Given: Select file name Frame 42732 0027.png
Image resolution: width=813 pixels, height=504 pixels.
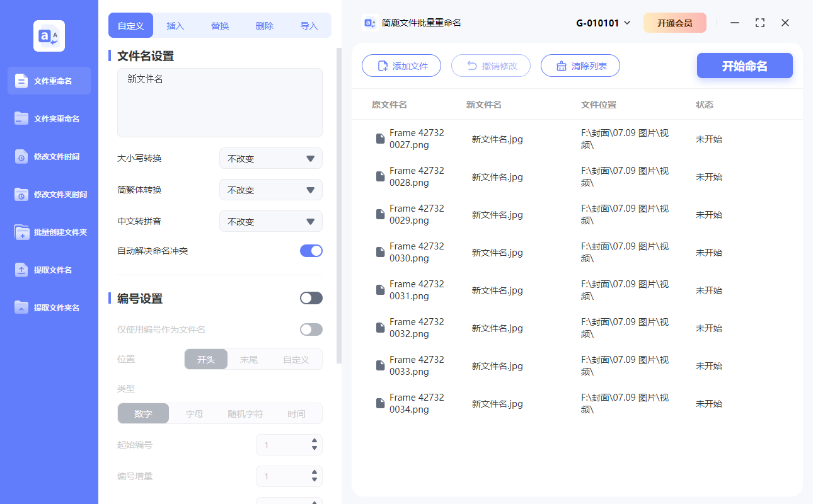Looking at the screenshot, I should click(417, 139).
